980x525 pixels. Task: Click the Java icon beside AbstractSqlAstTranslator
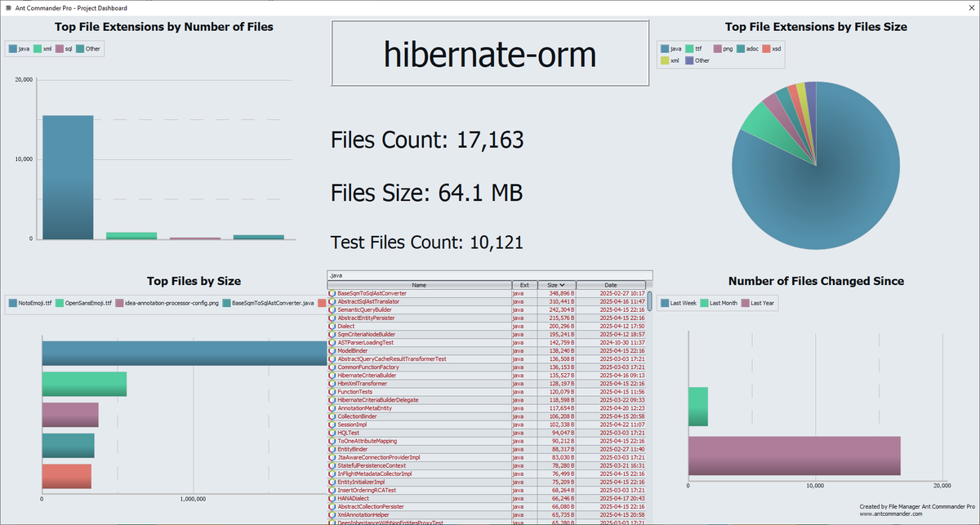pos(331,301)
